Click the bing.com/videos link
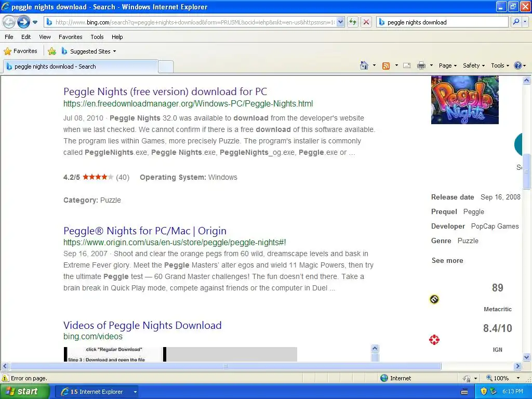 click(92, 337)
